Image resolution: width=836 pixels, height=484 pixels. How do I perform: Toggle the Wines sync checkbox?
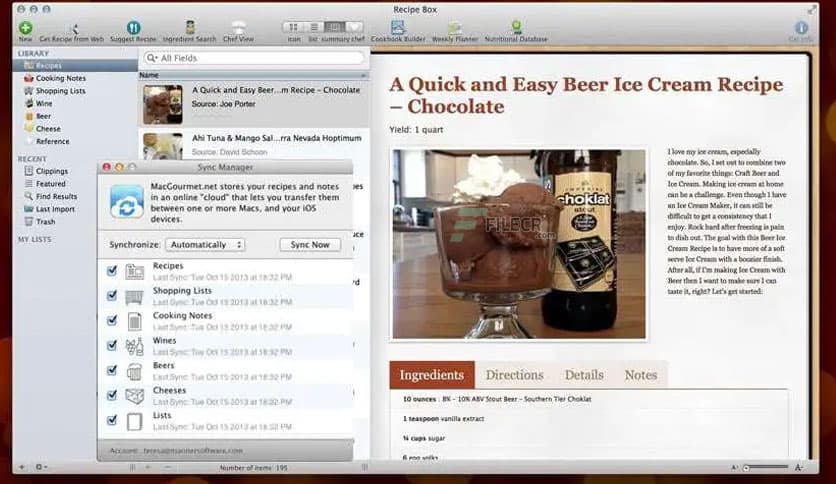click(111, 345)
